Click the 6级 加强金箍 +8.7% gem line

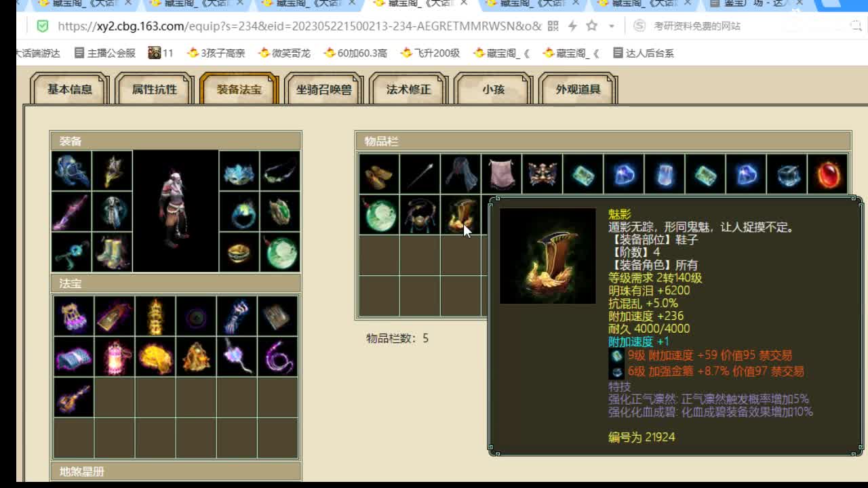point(706,371)
